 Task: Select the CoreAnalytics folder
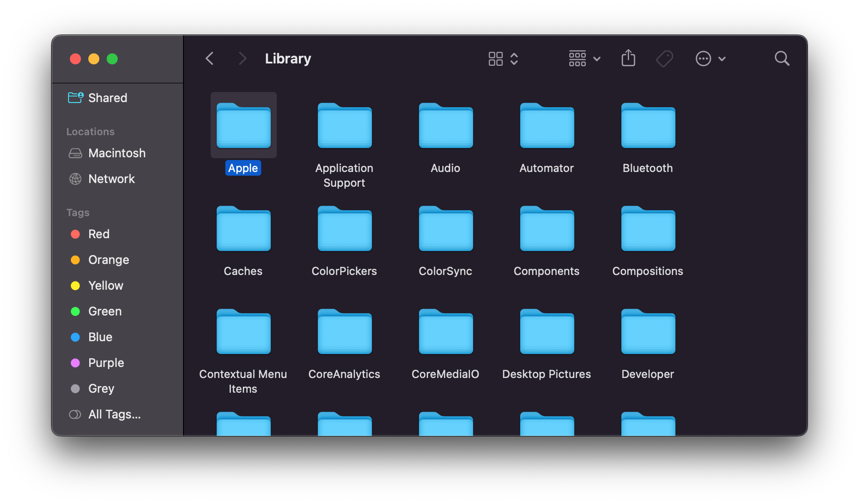click(345, 331)
